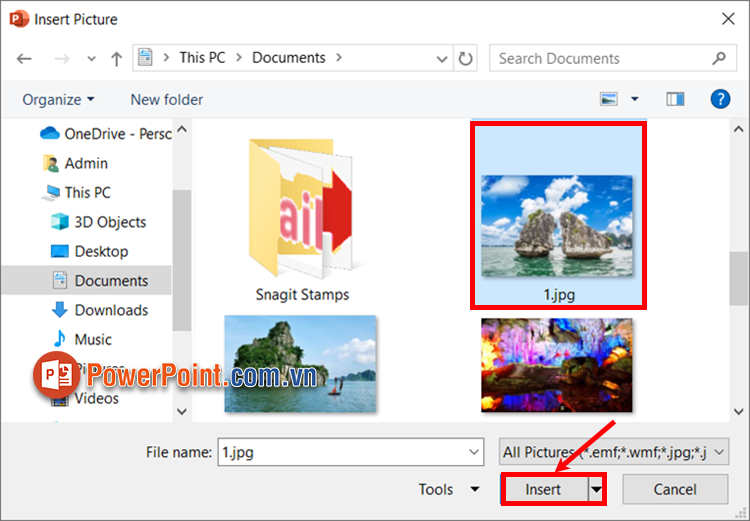Select the colorful cave photo thumbnail
The image size is (750, 521).
tap(557, 365)
